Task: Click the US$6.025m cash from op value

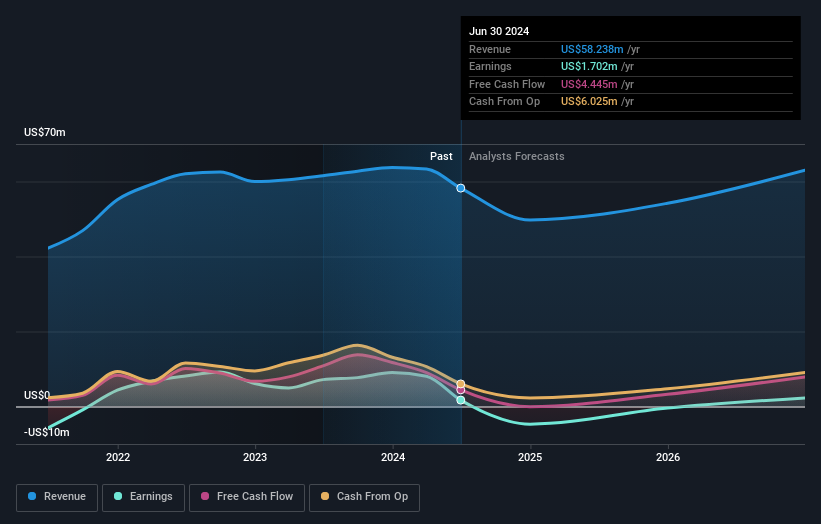Action: point(589,102)
